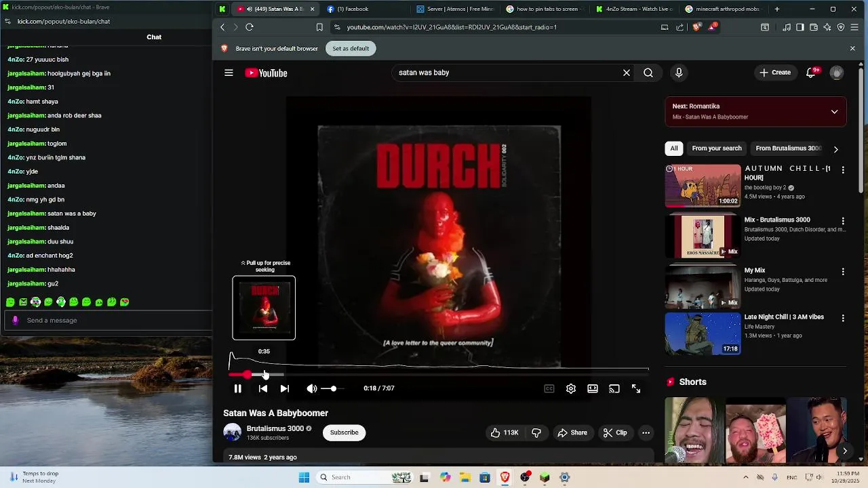Select the All filter chip

(674, 148)
